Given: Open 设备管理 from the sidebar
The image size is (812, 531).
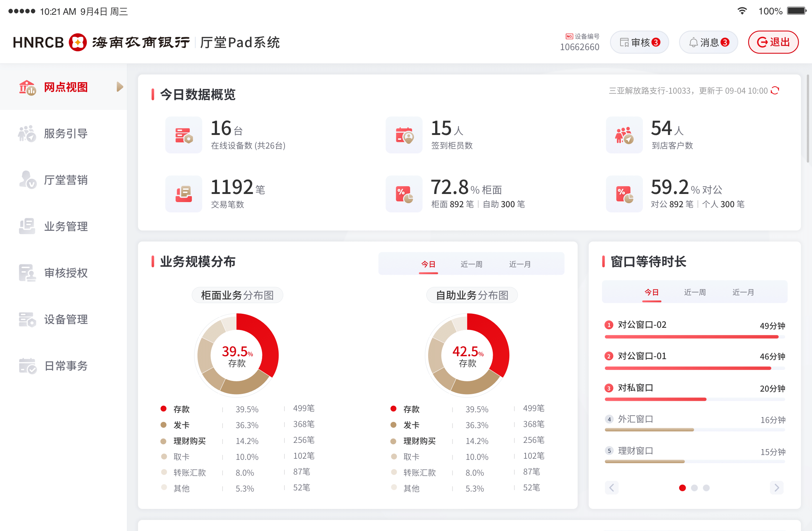Looking at the screenshot, I should (x=66, y=320).
